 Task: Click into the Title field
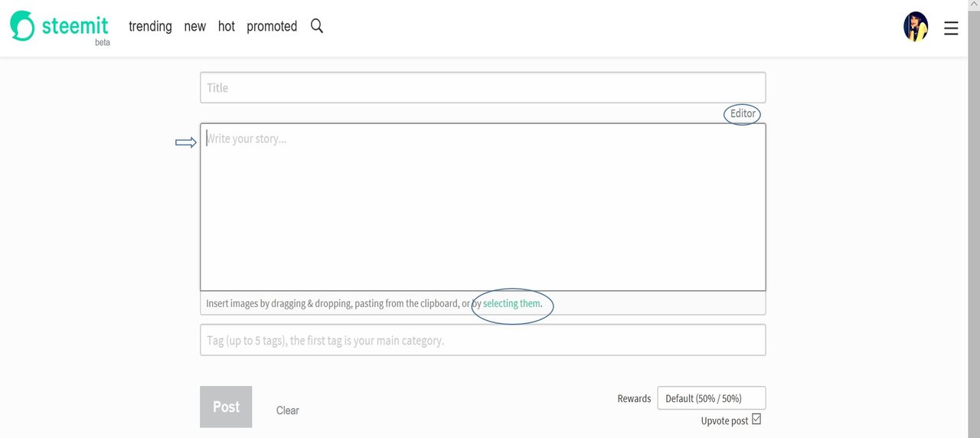[x=483, y=87]
